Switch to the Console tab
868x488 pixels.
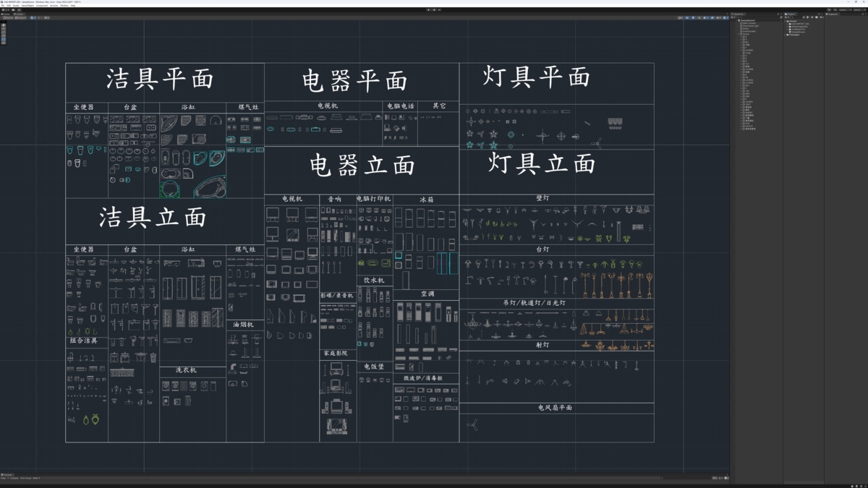pyautogui.click(x=6, y=474)
